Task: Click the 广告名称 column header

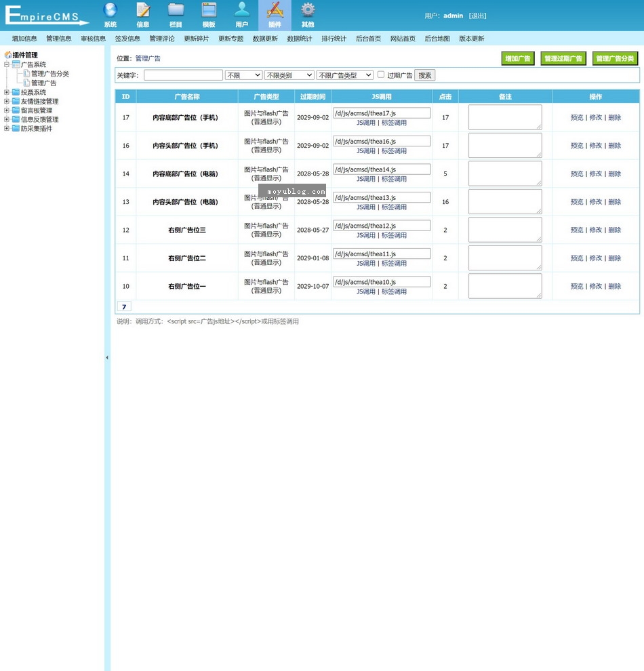Action: click(x=187, y=97)
